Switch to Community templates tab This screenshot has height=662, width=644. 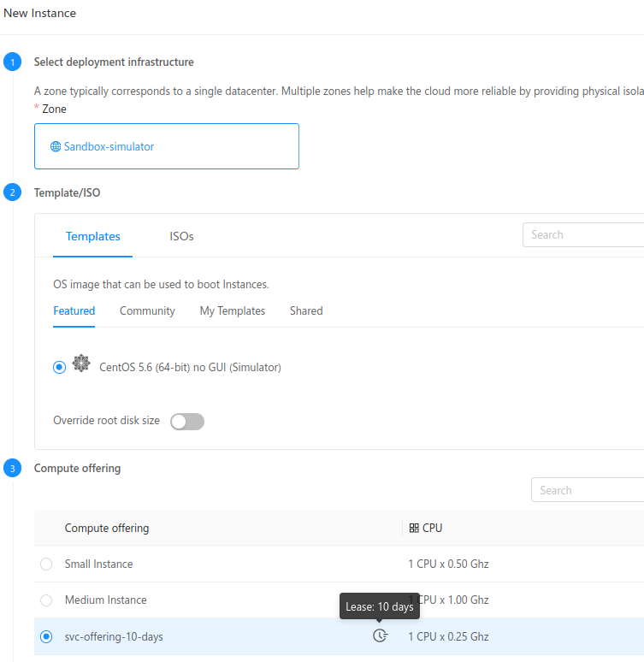147,310
